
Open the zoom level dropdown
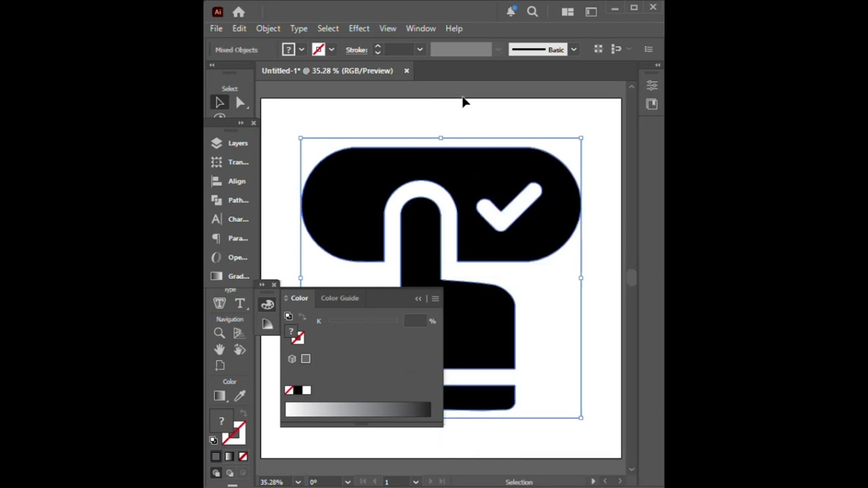tap(297, 482)
